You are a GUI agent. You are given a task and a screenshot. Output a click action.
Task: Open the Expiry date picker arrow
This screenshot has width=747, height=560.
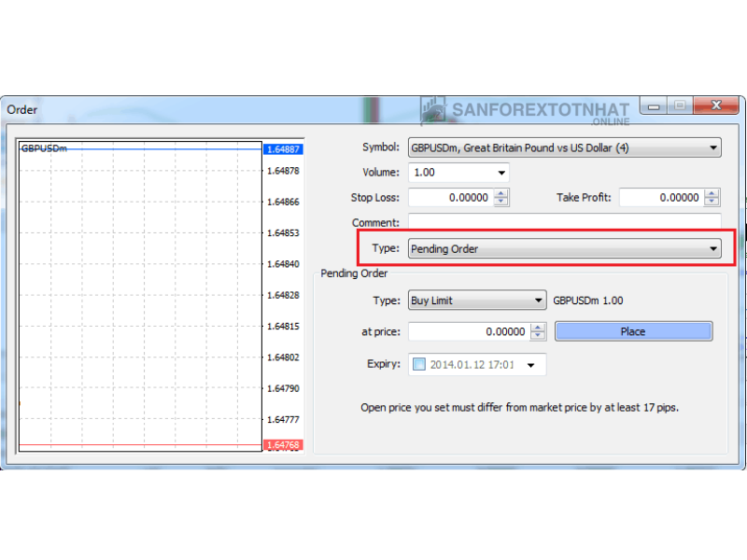(x=530, y=365)
